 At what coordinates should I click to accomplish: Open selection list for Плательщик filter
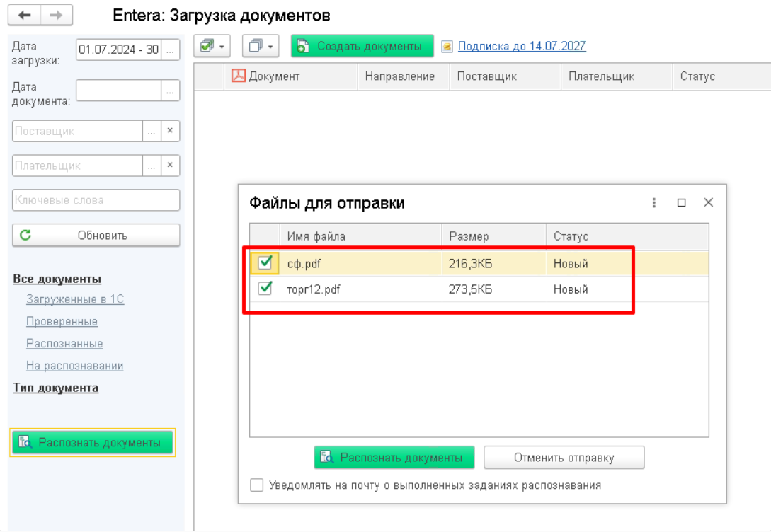tap(152, 166)
